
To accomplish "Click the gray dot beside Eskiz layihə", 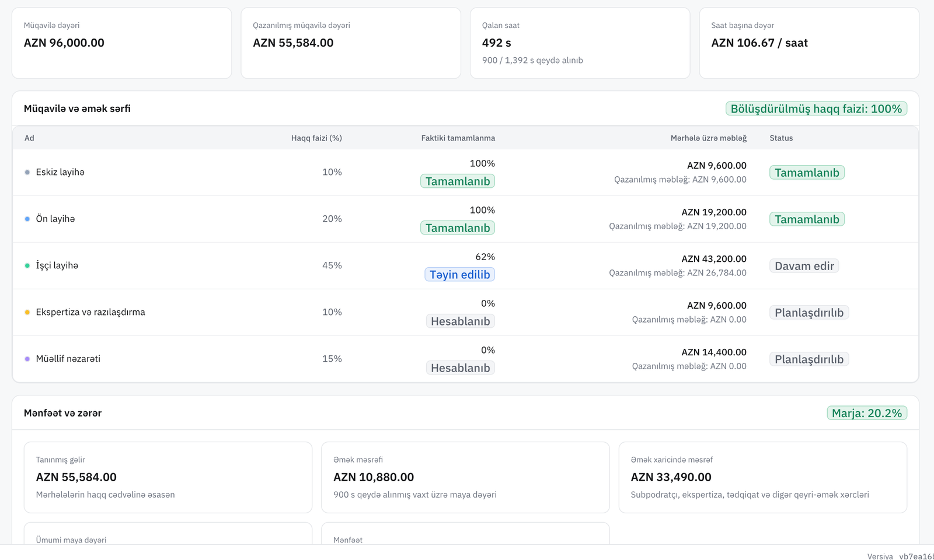I will [x=27, y=172].
